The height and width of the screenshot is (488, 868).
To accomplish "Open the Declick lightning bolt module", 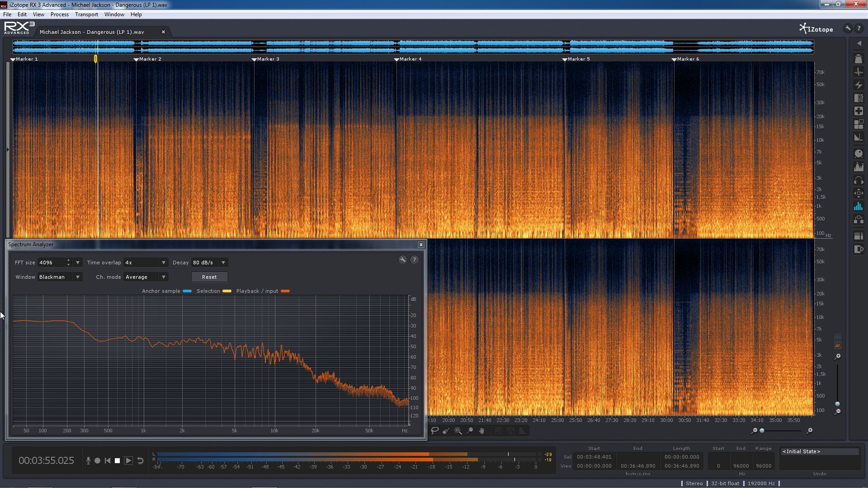I will [x=858, y=85].
